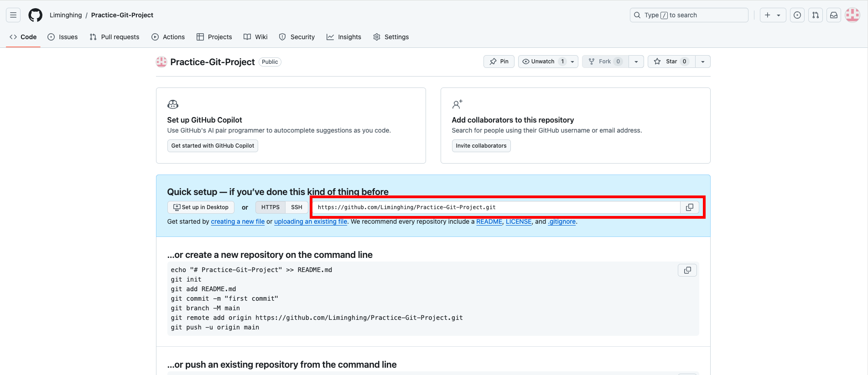Expand the create new dropdown caret
Screen dimensions: 868x375
pyautogui.click(x=779, y=15)
